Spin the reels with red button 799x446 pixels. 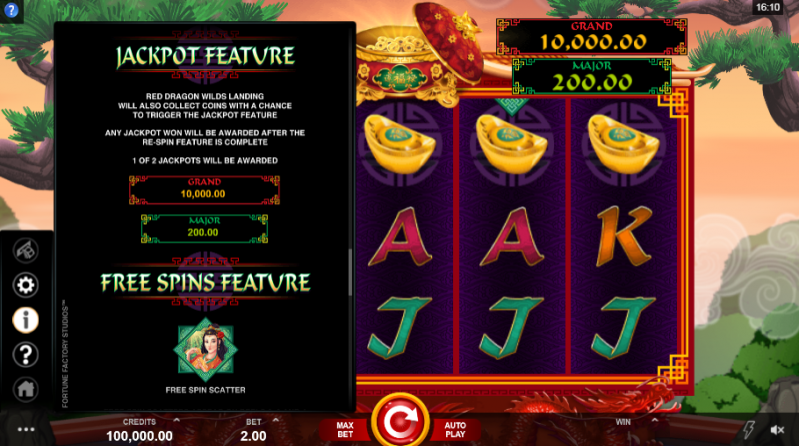click(x=400, y=421)
